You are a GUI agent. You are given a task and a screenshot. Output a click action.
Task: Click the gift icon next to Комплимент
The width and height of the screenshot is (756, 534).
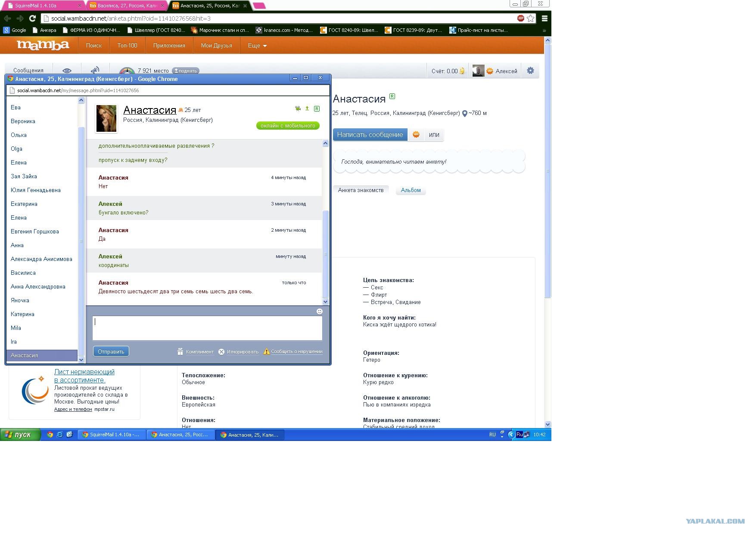click(180, 352)
